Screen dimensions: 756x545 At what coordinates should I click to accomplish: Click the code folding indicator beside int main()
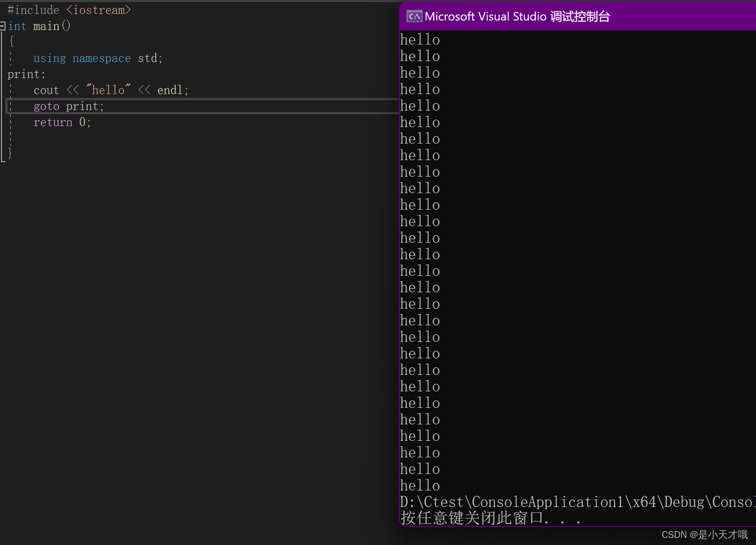pos(3,26)
